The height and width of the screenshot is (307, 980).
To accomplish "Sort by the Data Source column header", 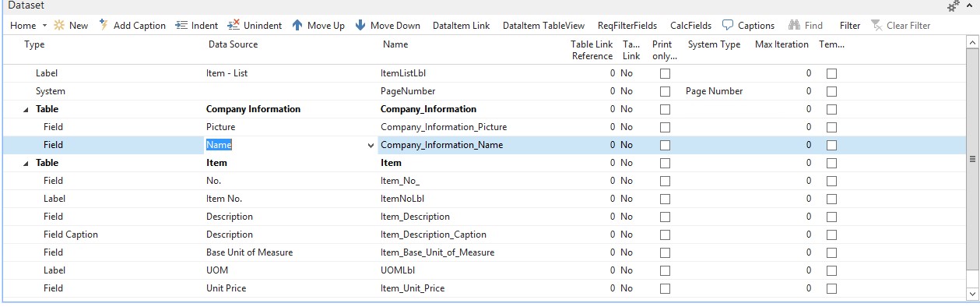I will [233, 45].
